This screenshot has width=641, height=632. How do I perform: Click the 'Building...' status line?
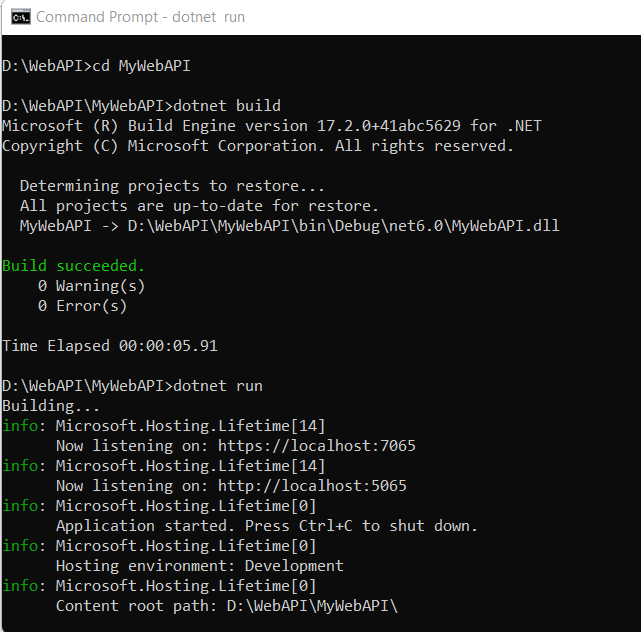(x=51, y=406)
